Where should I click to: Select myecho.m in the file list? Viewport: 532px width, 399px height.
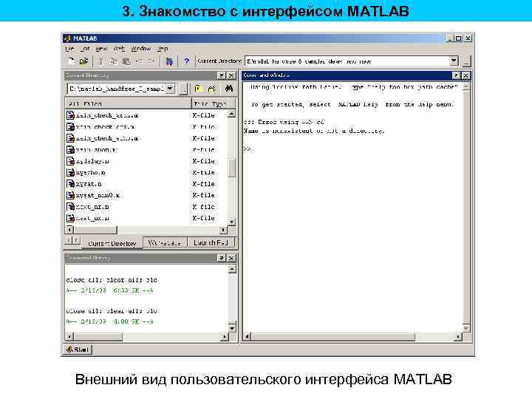90,172
